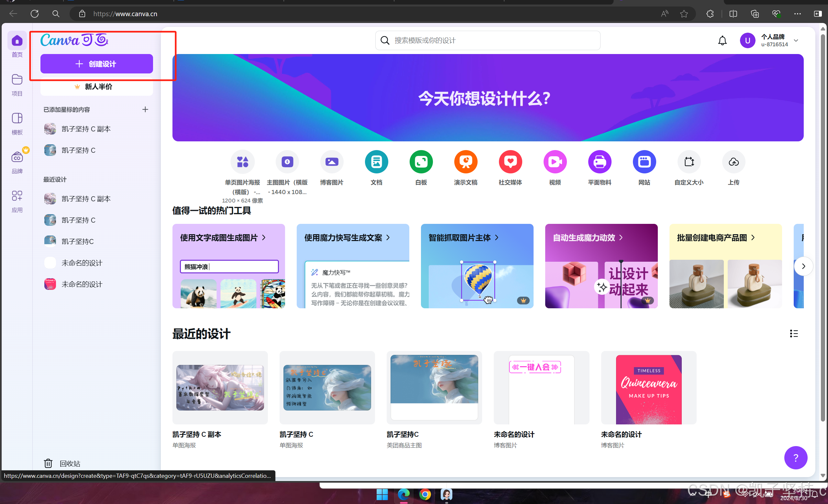Click the Docs (文档) design icon
Screen dimensions: 828x504
376,162
